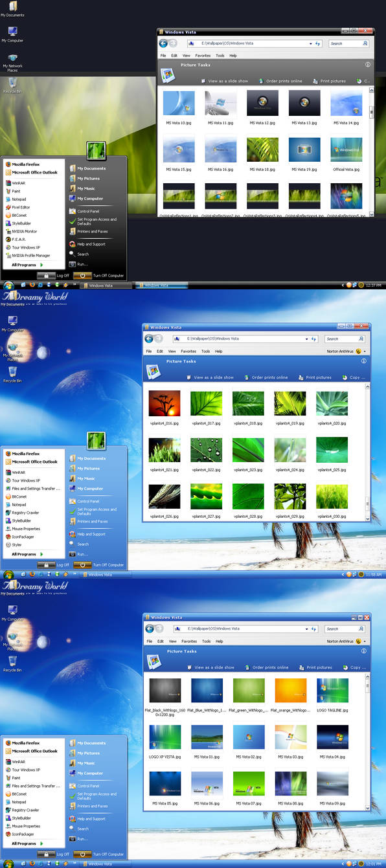Open Pixel Editor from the dark Start menu
Viewport: 386px width, 868px height.
click(x=18, y=207)
